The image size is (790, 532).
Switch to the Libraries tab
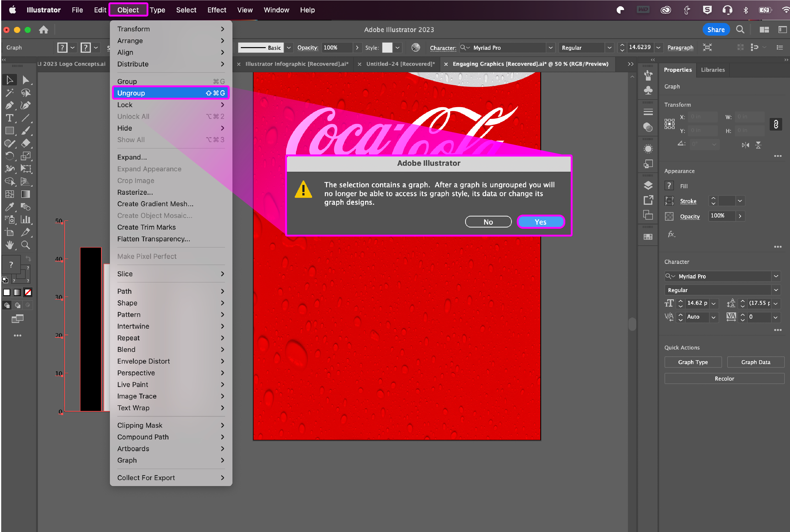tap(713, 70)
